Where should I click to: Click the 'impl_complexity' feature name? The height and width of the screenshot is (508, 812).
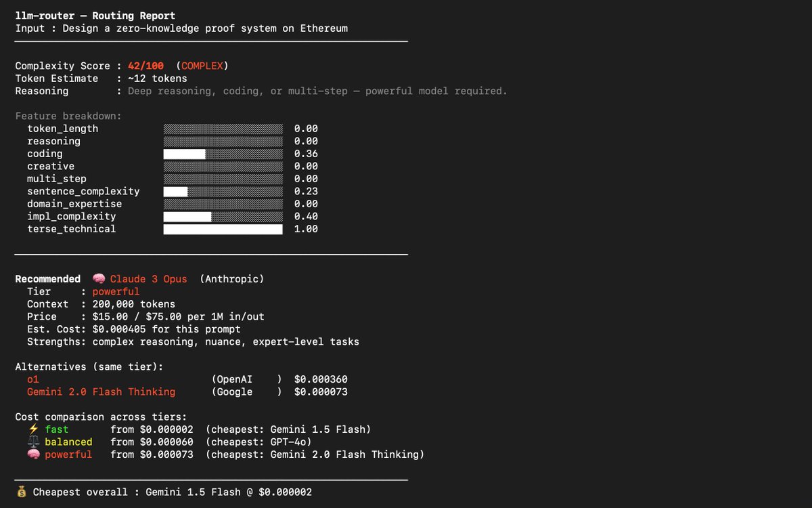[x=72, y=217]
